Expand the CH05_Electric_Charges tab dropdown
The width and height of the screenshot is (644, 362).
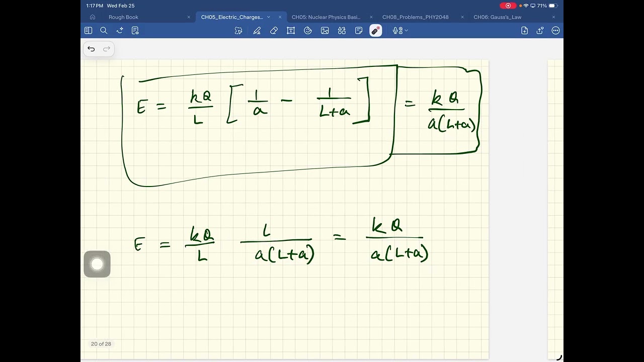[x=269, y=17]
